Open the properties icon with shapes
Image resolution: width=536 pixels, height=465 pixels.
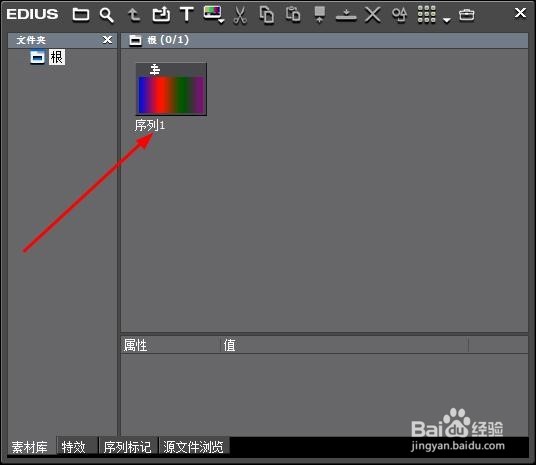tap(399, 15)
